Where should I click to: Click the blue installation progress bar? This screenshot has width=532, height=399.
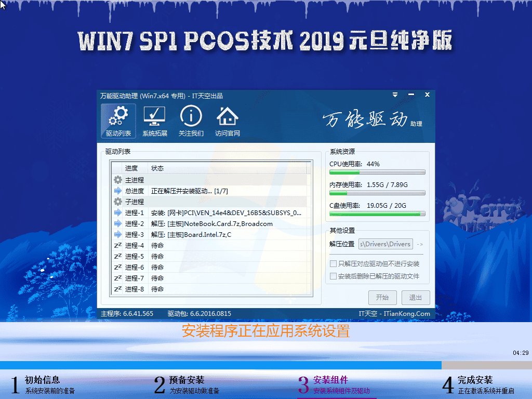point(220,365)
